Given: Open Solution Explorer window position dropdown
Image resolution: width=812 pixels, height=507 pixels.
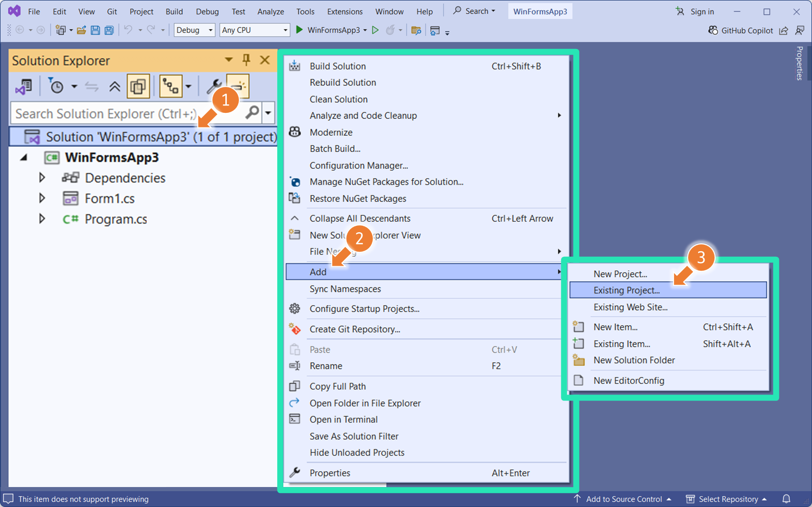Looking at the screenshot, I should pyautogui.click(x=228, y=60).
